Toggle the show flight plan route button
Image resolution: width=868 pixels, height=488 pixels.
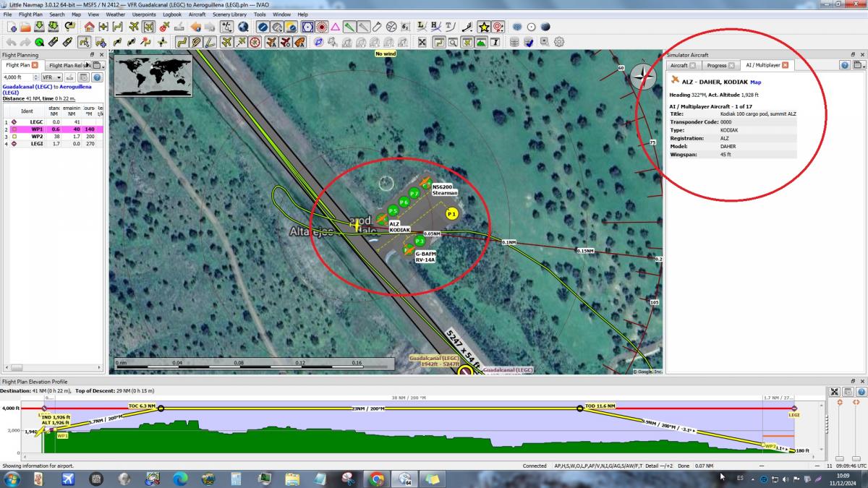[181, 42]
